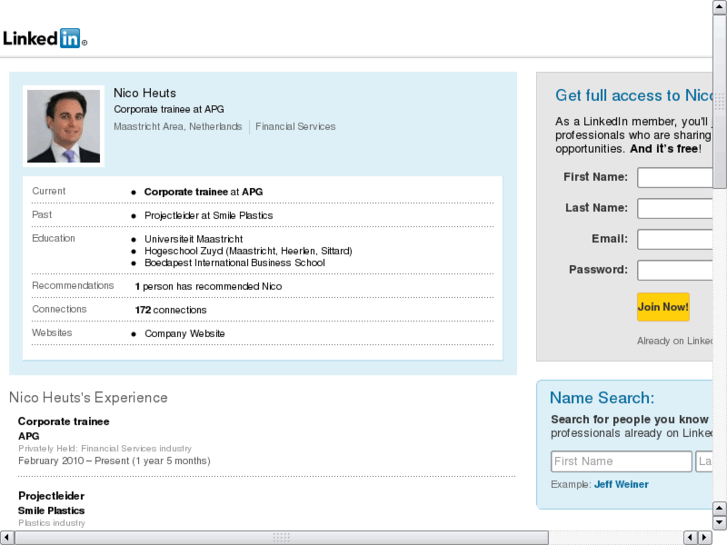727x545 pixels.
Task: Click the First Name input field
Action: 675,178
